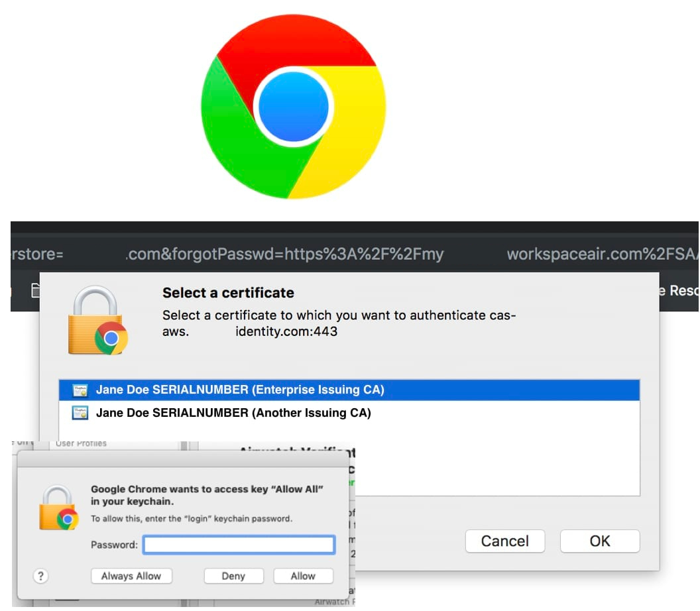Allow Chrome access to the Allow All key
The image size is (700, 611).
(303, 576)
